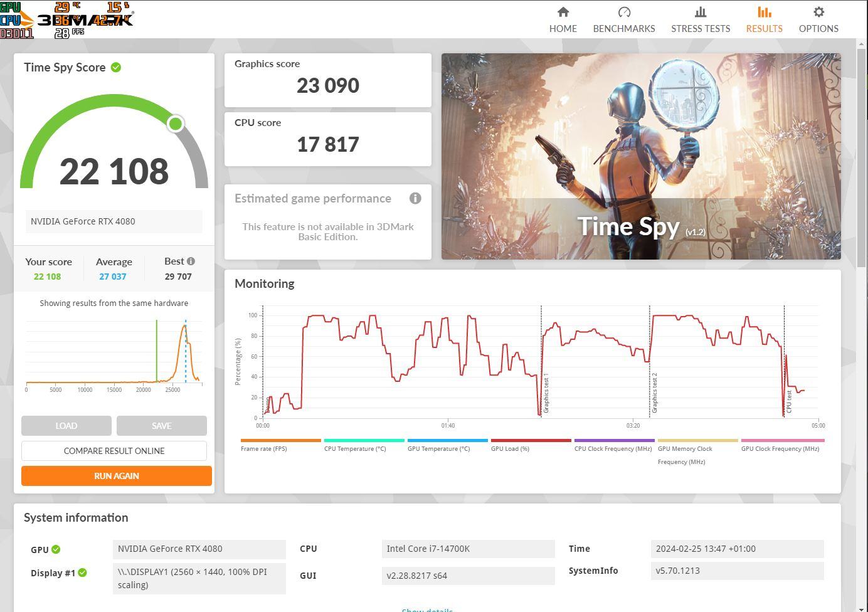Click Your score value 22 108
Viewport: 868px width, 612px height.
pos(48,277)
